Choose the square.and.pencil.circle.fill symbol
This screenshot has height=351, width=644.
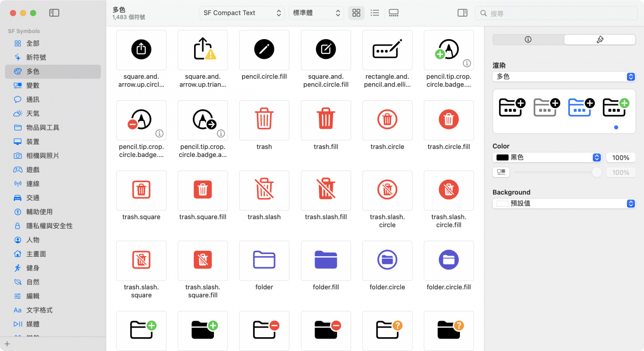(326, 50)
